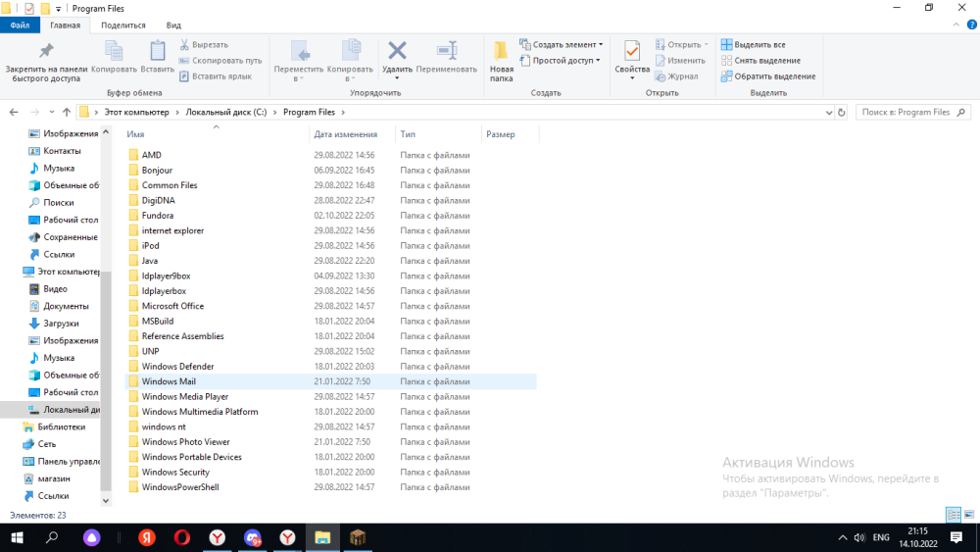Screen dimensions: 980x552
Task: Select Документы in navigation pane
Action: click(x=66, y=306)
